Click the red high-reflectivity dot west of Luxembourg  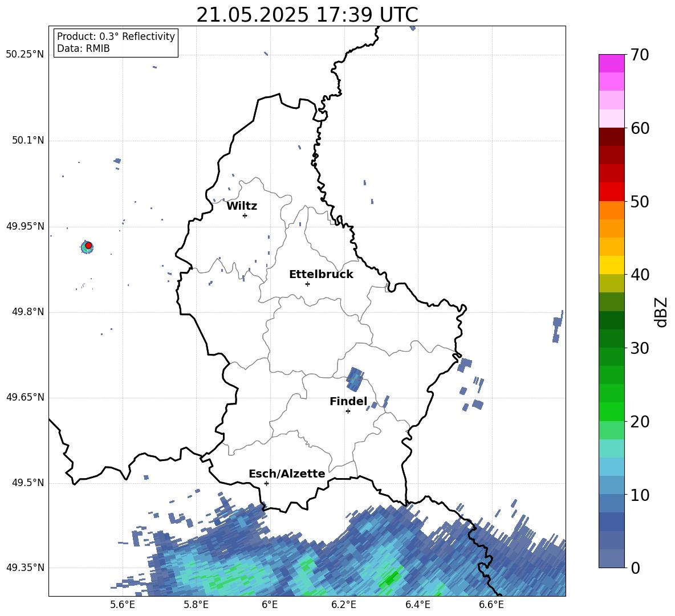point(88,246)
